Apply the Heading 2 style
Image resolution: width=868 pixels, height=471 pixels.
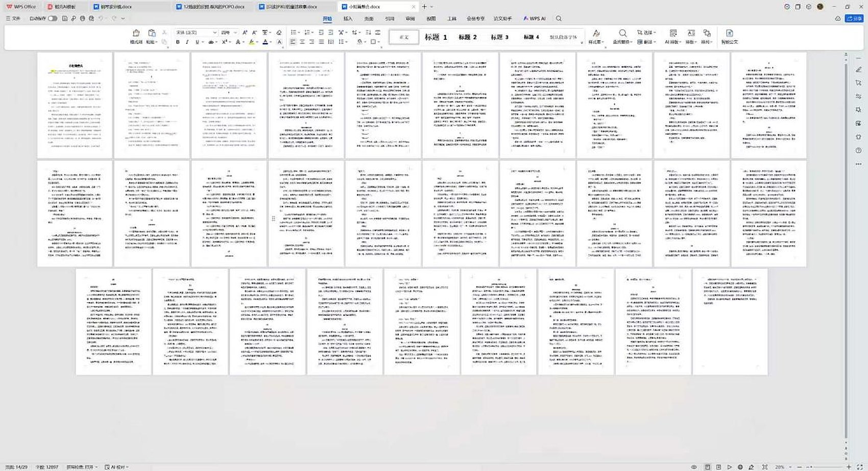(x=467, y=37)
